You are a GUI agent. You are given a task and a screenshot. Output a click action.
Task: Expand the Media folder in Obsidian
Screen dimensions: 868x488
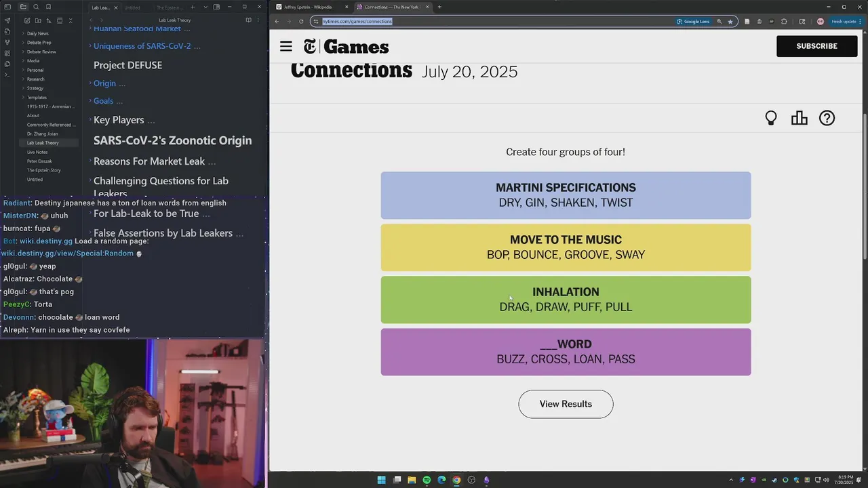point(23,61)
